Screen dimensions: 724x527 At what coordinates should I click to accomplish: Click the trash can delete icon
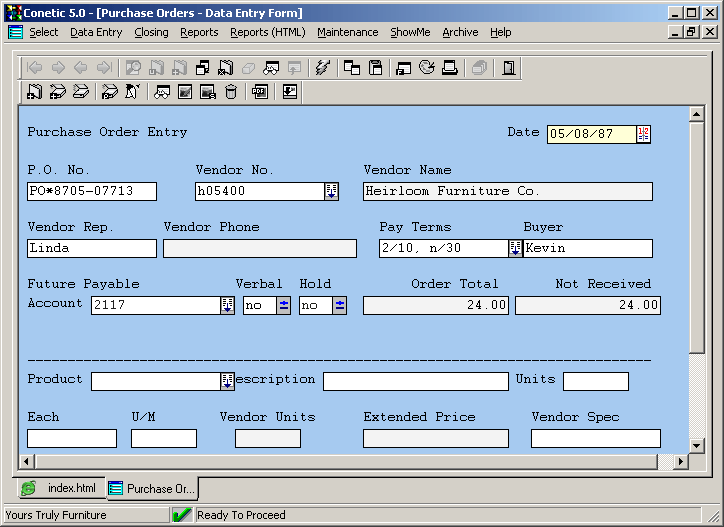pyautogui.click(x=231, y=92)
